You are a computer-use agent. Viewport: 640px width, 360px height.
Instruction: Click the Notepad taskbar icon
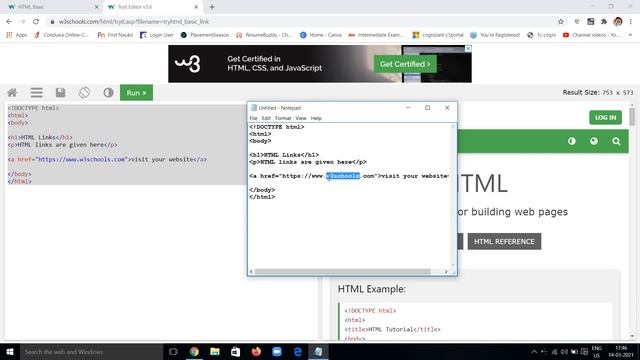click(x=318, y=352)
